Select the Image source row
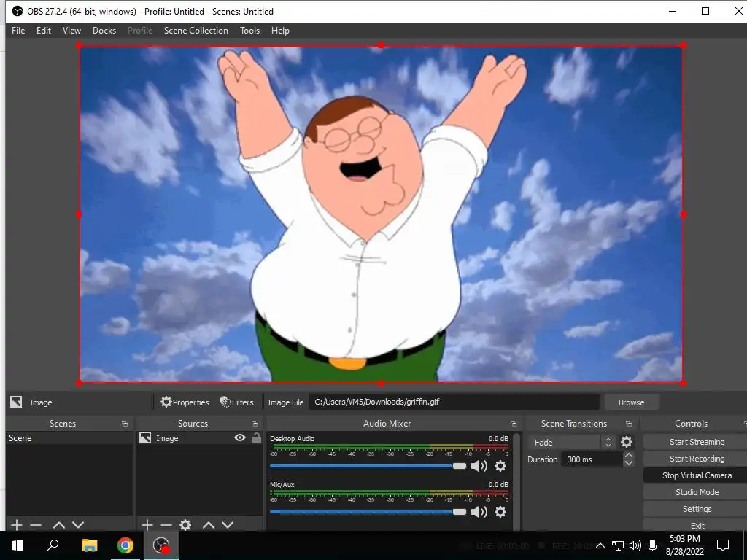The height and width of the screenshot is (560, 747). (199, 438)
